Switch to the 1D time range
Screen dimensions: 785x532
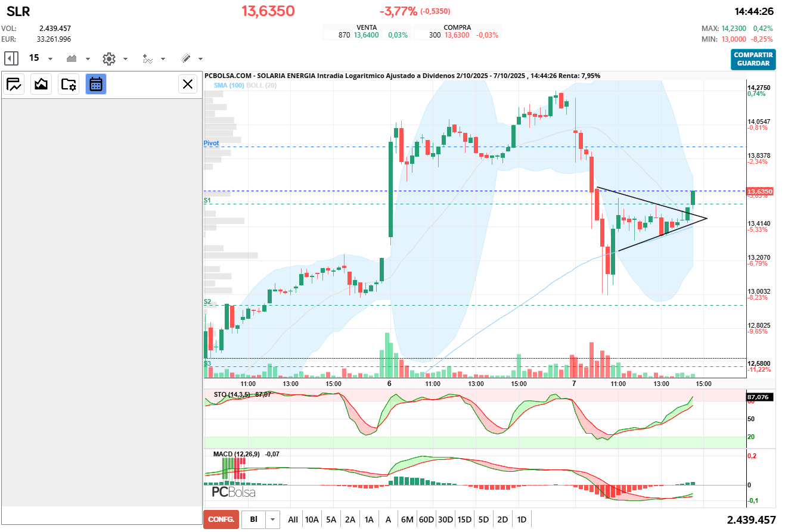tap(522, 519)
